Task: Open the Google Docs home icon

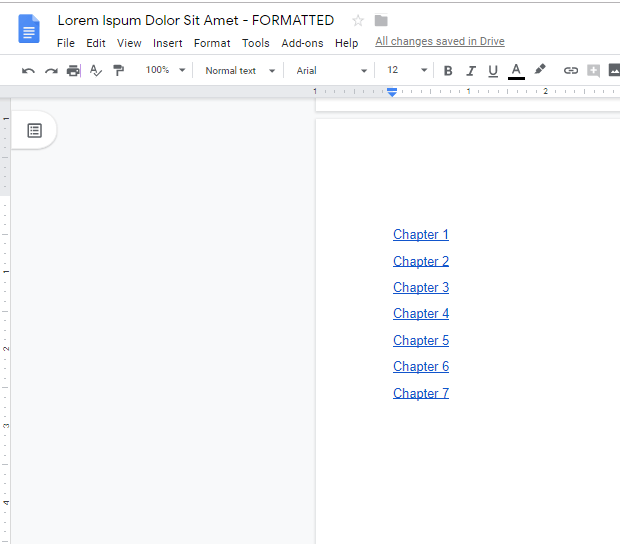Action: (29, 28)
